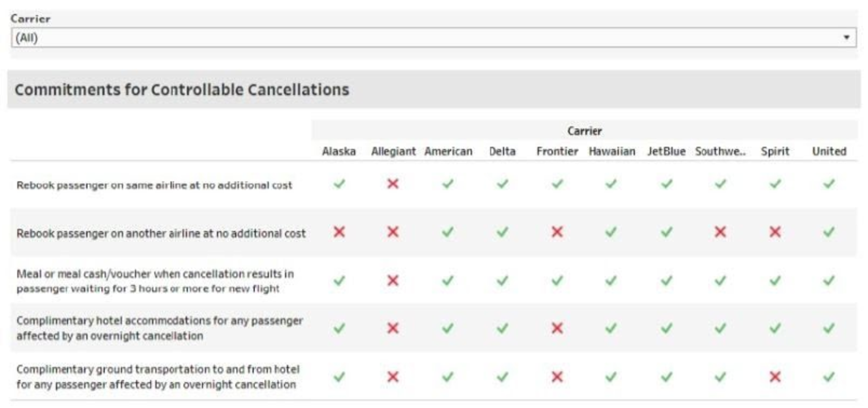Select the United column header
Image resolution: width=868 pixels, height=408 pixels.
click(829, 151)
